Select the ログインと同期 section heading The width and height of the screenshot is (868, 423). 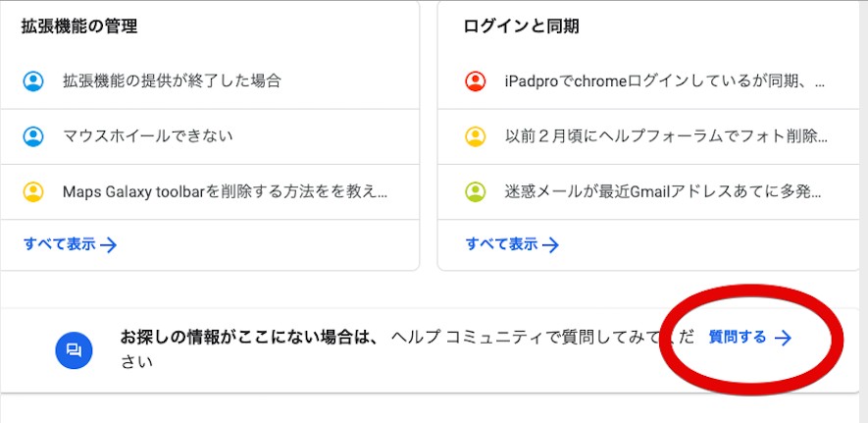click(521, 26)
